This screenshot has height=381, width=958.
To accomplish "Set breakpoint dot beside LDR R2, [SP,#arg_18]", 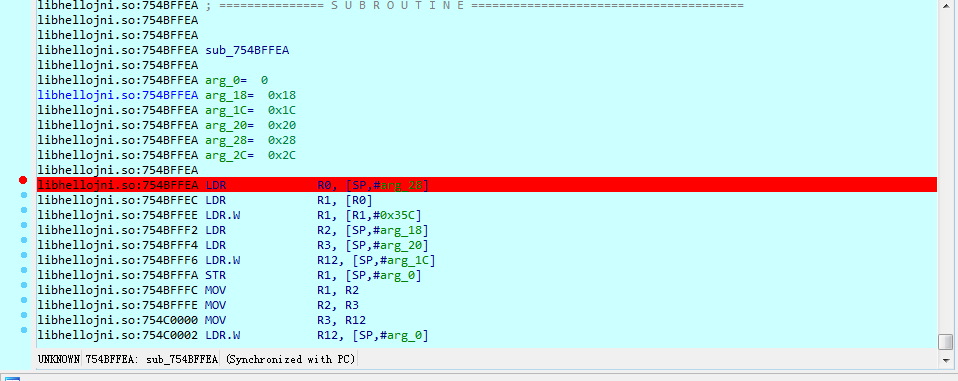I will click(24, 225).
